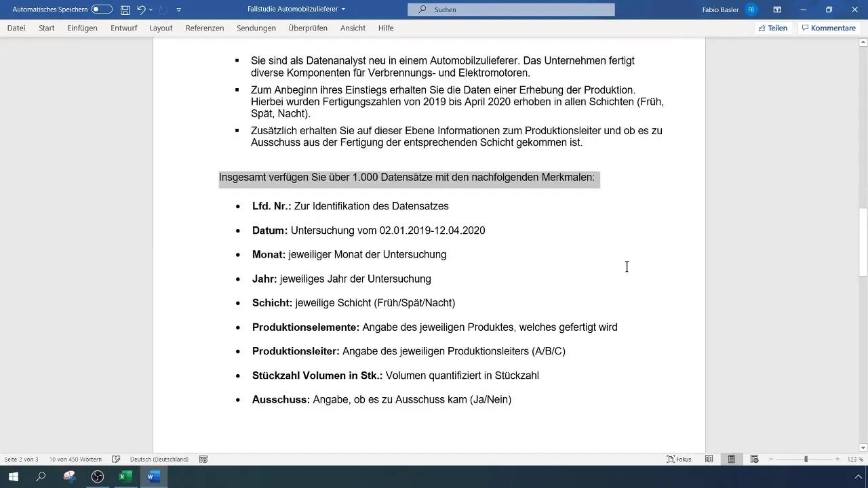Click the FB user avatar
This screenshot has height=488, width=868.
tap(751, 9)
